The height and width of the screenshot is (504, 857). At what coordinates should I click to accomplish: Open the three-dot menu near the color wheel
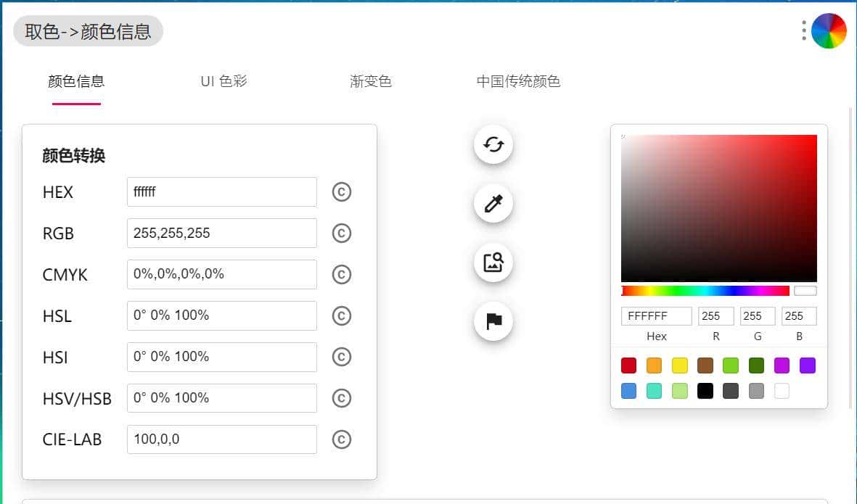803,30
